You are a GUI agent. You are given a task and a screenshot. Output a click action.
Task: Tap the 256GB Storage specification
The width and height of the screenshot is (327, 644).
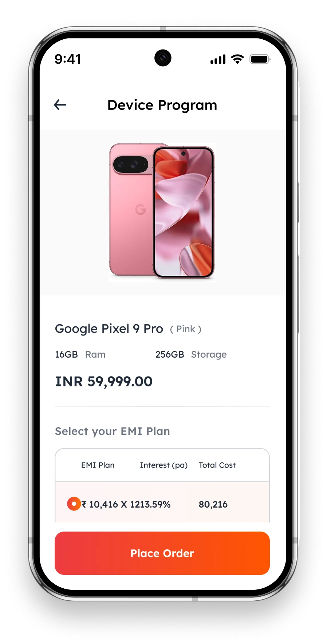pyautogui.click(x=191, y=354)
